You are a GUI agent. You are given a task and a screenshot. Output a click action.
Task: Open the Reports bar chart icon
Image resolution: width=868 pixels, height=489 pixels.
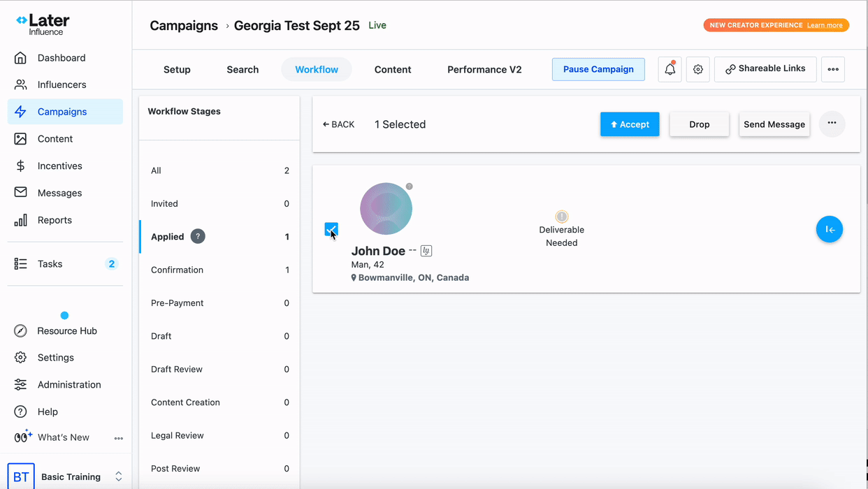click(x=21, y=220)
